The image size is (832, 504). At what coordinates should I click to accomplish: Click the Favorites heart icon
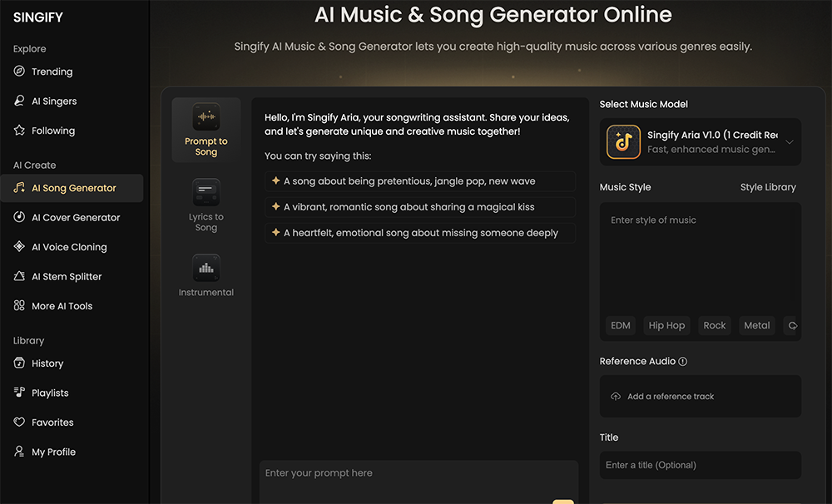(19, 422)
